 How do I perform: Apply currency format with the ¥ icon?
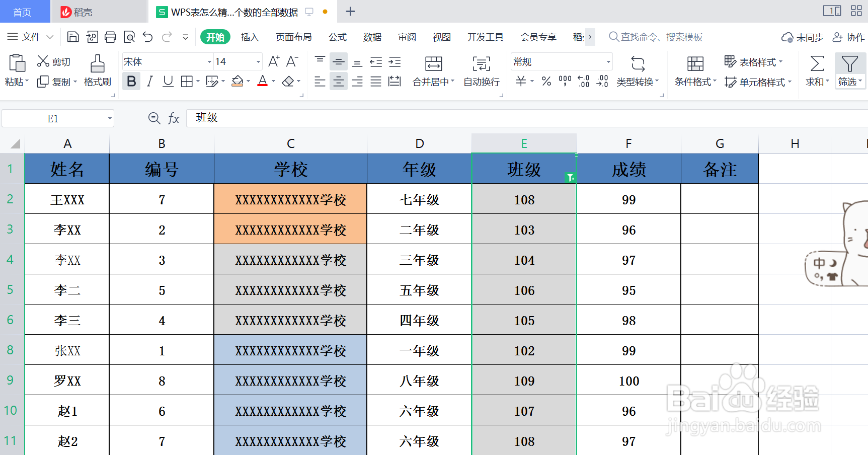click(521, 81)
